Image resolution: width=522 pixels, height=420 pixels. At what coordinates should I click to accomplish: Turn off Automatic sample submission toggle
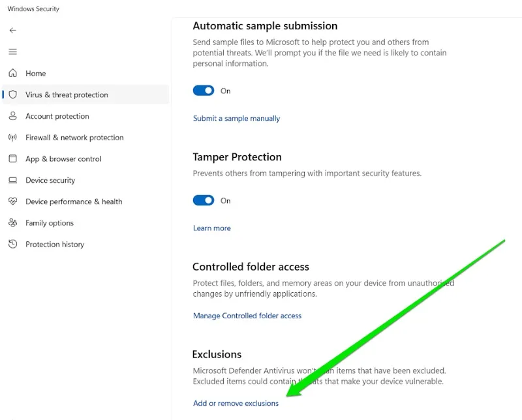coord(204,91)
